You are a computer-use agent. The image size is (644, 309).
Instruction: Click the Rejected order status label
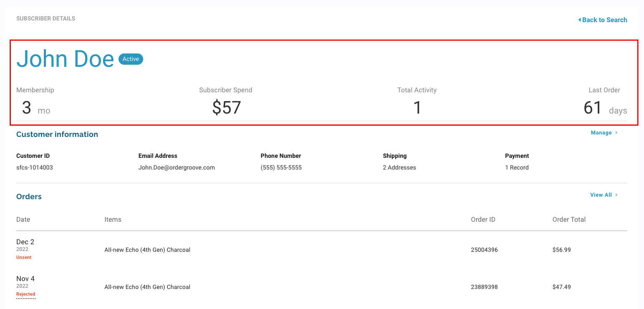click(x=26, y=294)
